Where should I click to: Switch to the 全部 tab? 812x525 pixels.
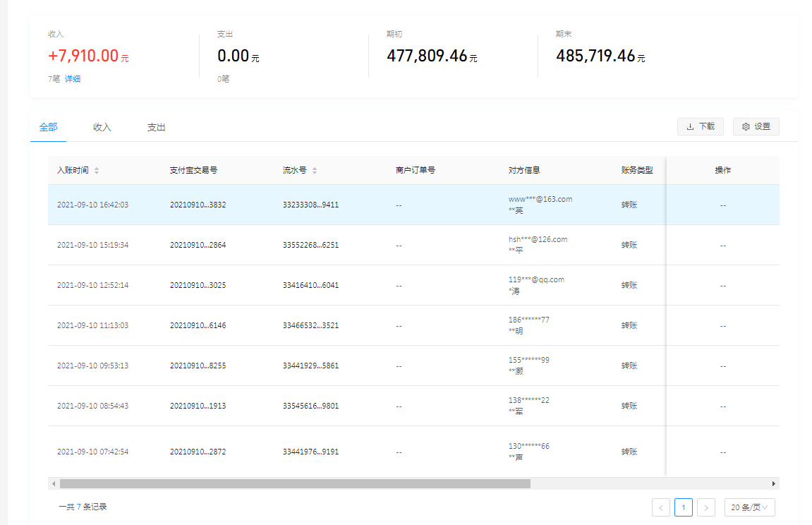pyautogui.click(x=48, y=128)
